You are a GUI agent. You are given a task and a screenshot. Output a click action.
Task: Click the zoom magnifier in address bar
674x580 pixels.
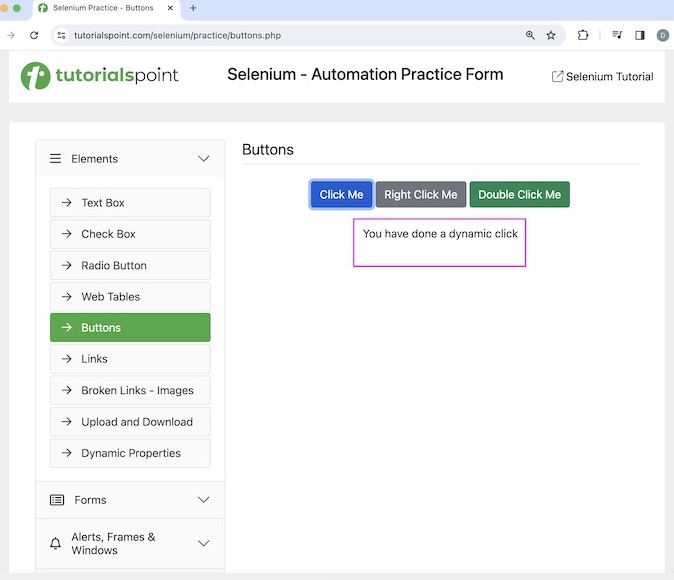(x=530, y=35)
